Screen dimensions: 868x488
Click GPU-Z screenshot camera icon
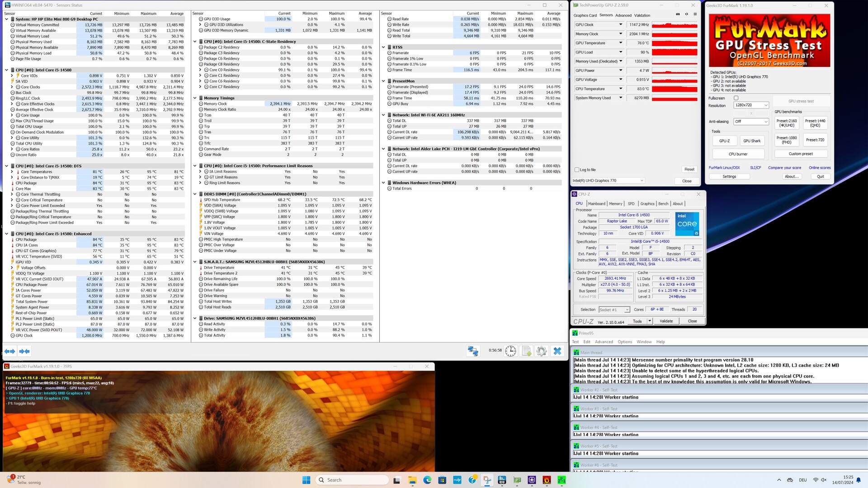coord(678,14)
